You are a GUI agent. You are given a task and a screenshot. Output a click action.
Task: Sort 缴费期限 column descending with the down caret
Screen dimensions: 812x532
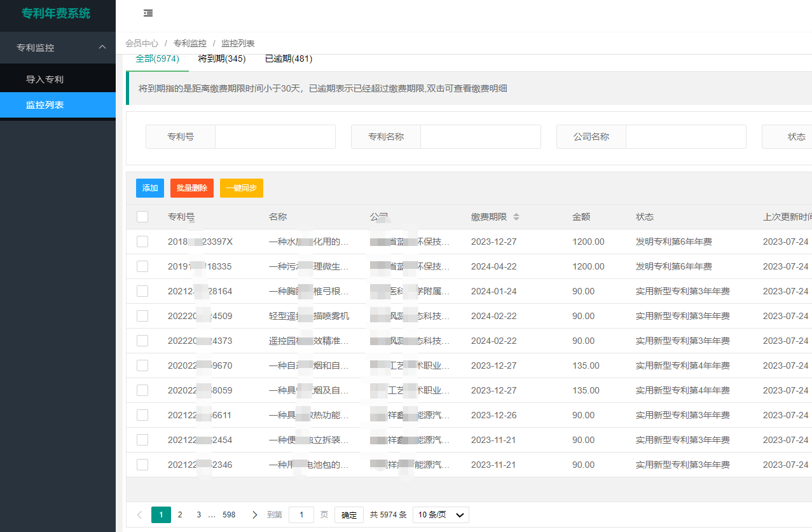[x=515, y=219]
